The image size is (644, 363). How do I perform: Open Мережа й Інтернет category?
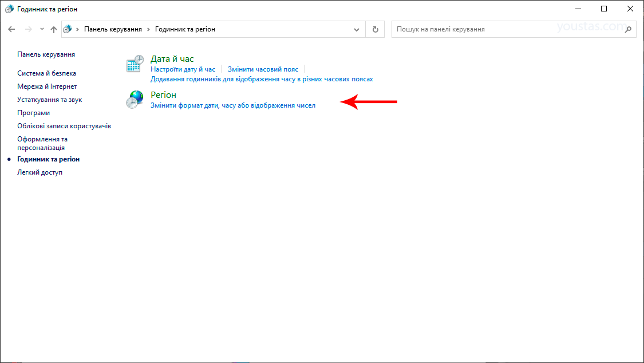(x=47, y=86)
